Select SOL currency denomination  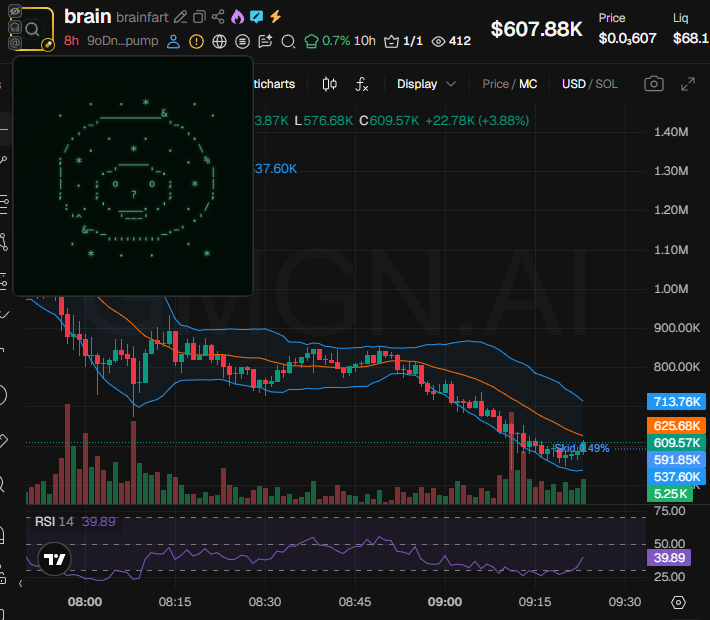[606, 84]
